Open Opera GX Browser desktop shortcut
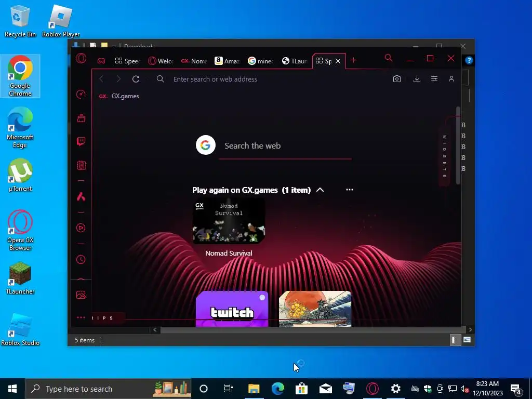532x399 pixels. 20,231
